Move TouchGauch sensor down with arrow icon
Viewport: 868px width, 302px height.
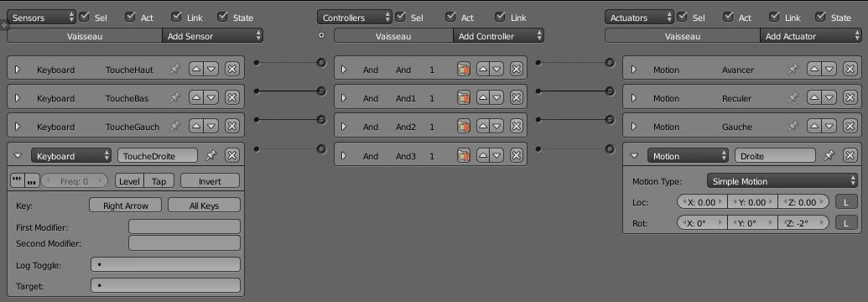tap(211, 126)
